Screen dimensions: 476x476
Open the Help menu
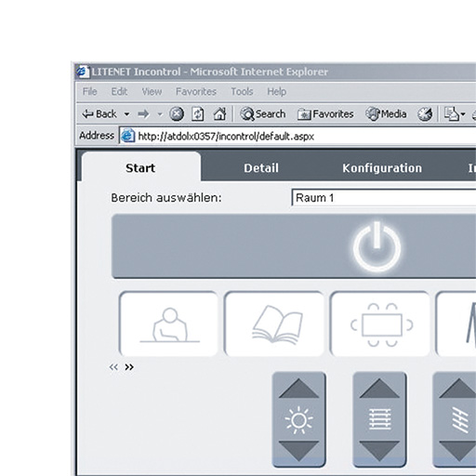pos(277,91)
